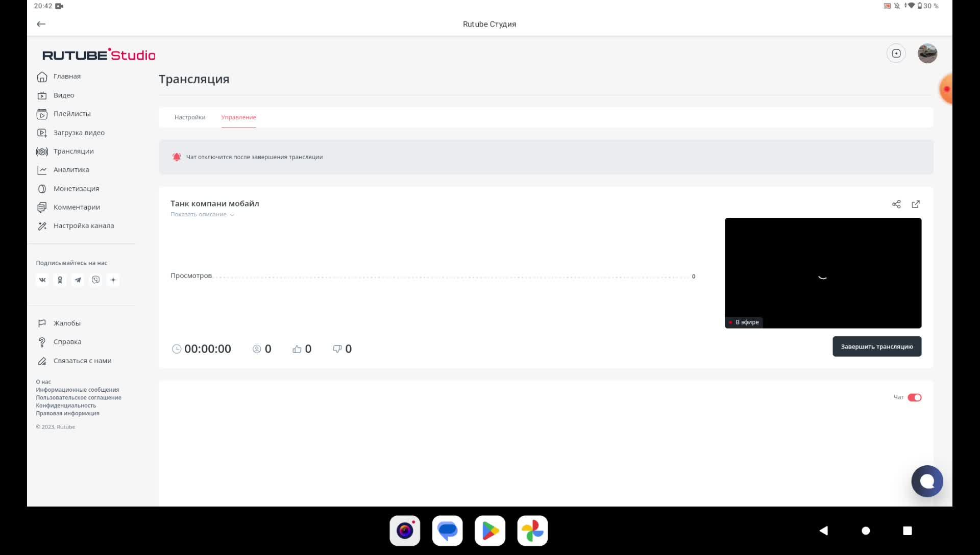Viewport: 980px width, 555px height.
Task: Click the back arrow in the top bar
Action: tap(41, 24)
